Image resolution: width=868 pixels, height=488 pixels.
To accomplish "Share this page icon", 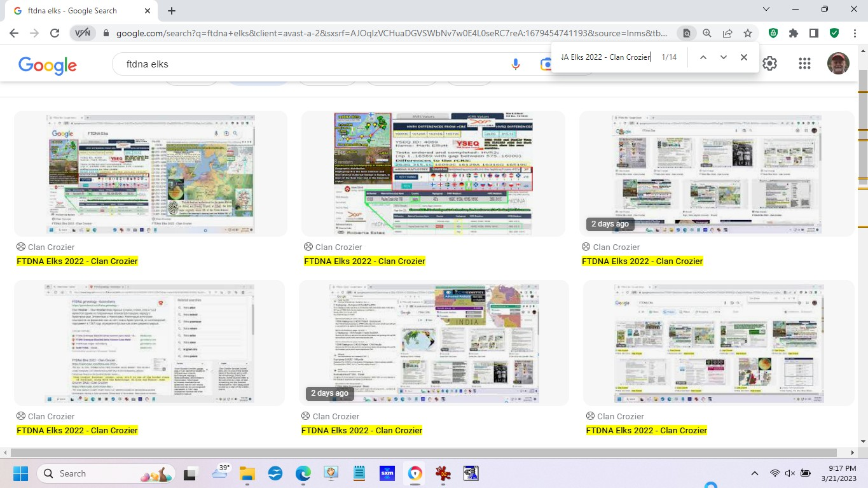I will point(727,33).
